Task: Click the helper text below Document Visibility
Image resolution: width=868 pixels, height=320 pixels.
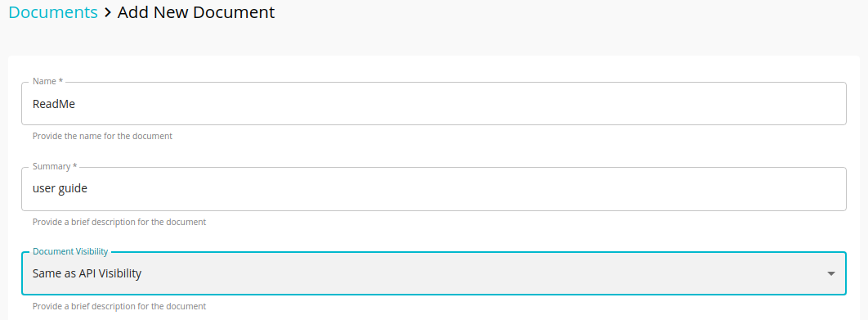Action: 119,306
